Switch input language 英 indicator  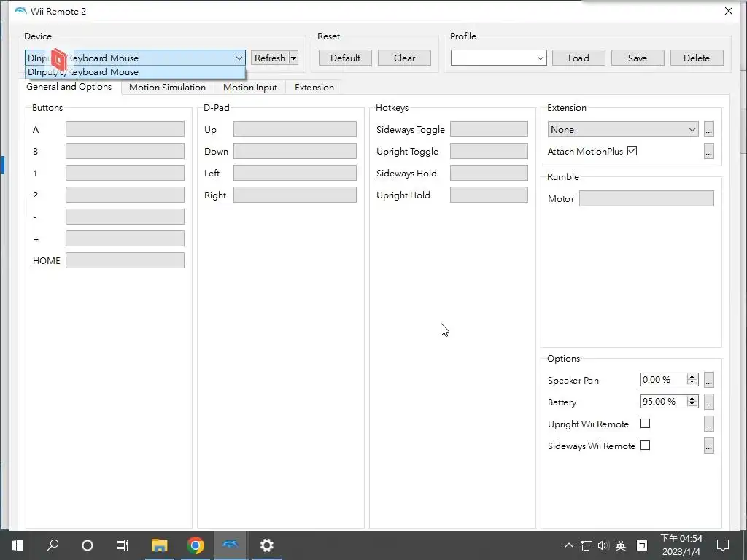[621, 545]
